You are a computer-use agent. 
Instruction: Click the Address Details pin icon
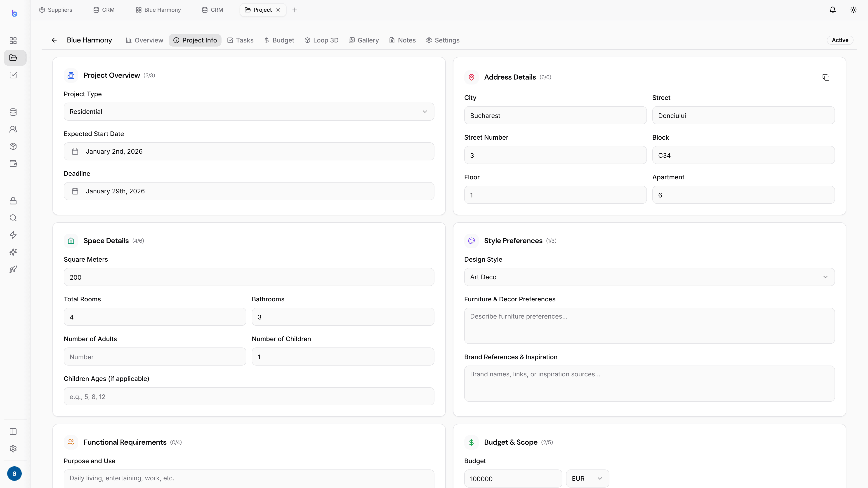(x=471, y=77)
